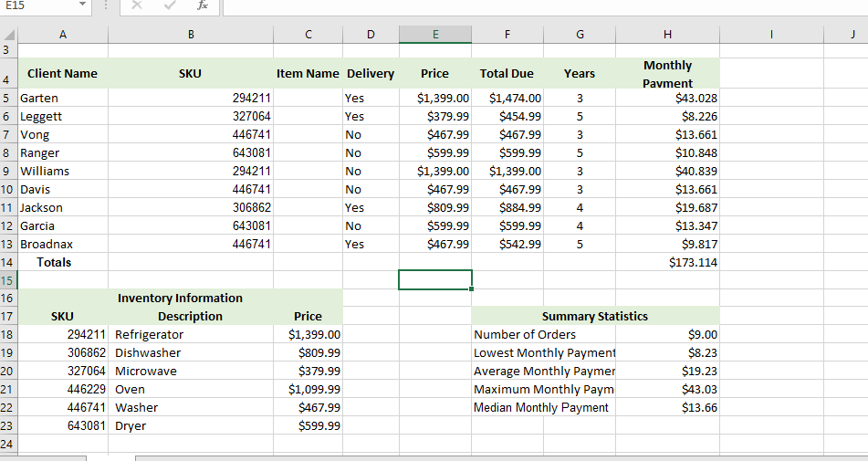Open the Insert Function fx icon
Image resolution: width=868 pixels, height=461 pixels.
coord(203,5)
